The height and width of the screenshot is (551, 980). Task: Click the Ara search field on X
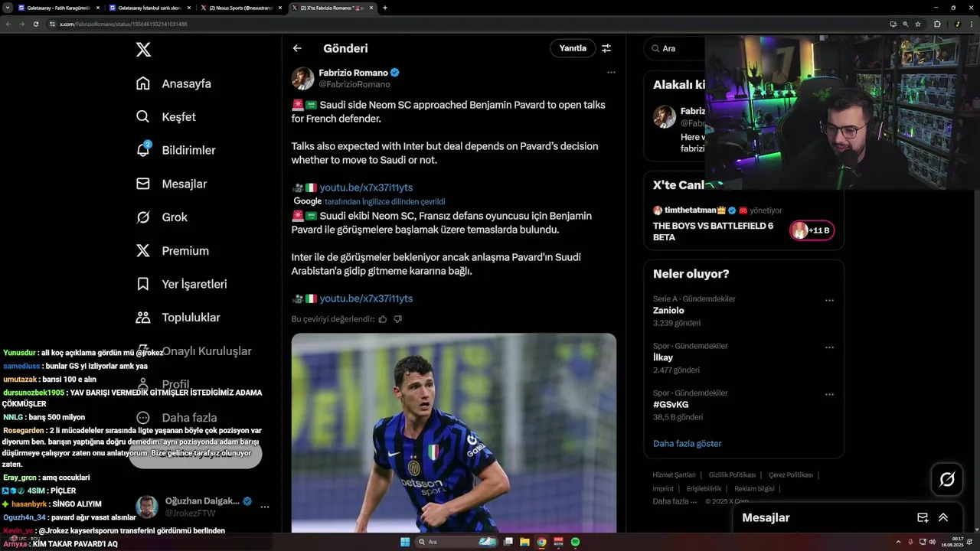(x=674, y=48)
